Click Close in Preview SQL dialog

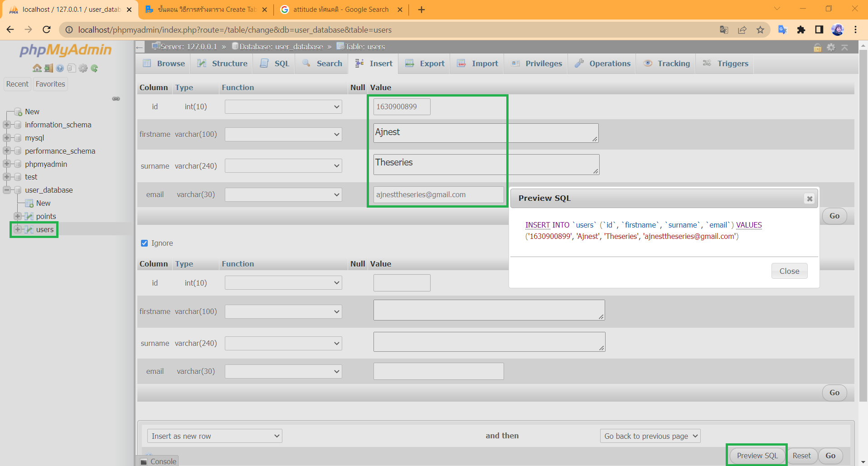(789, 271)
